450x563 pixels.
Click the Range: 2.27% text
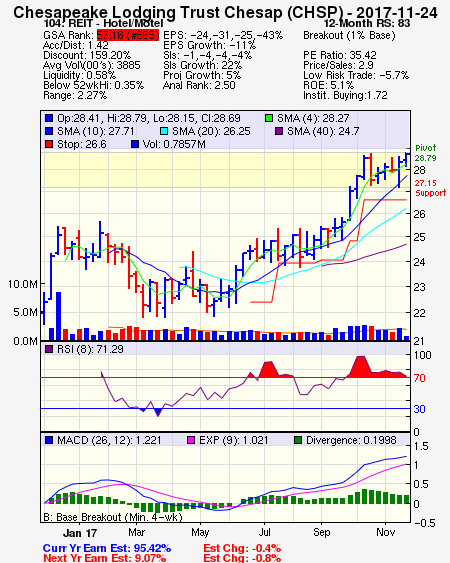click(75, 96)
